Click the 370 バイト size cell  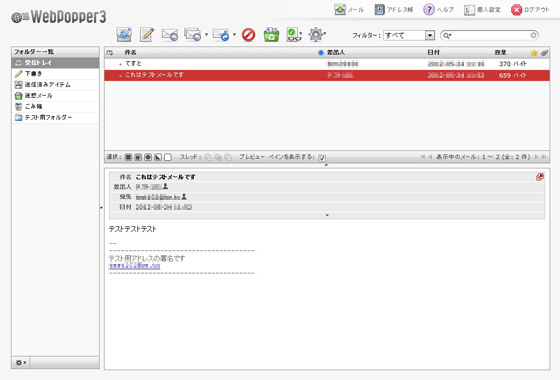tap(512, 64)
